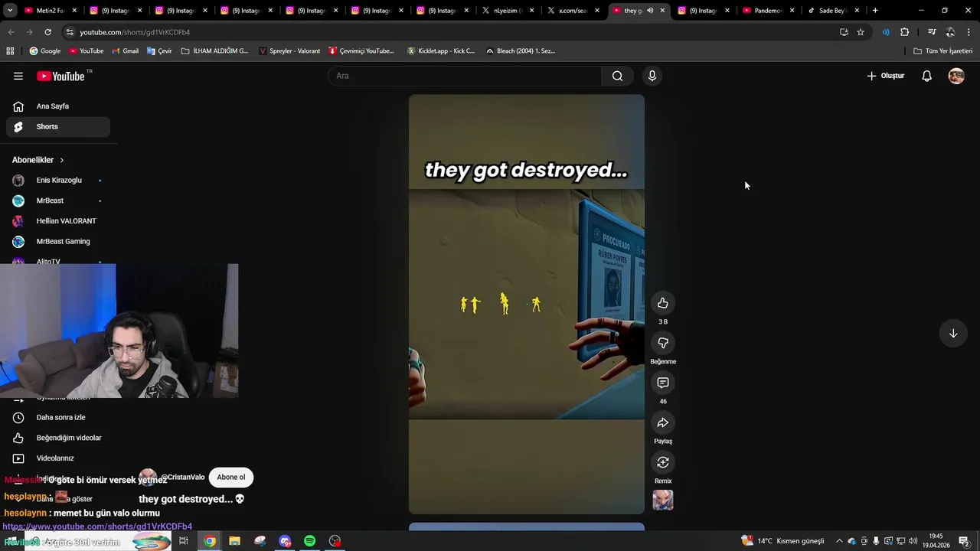Mute the playing YouTube tab audio

[650, 11]
